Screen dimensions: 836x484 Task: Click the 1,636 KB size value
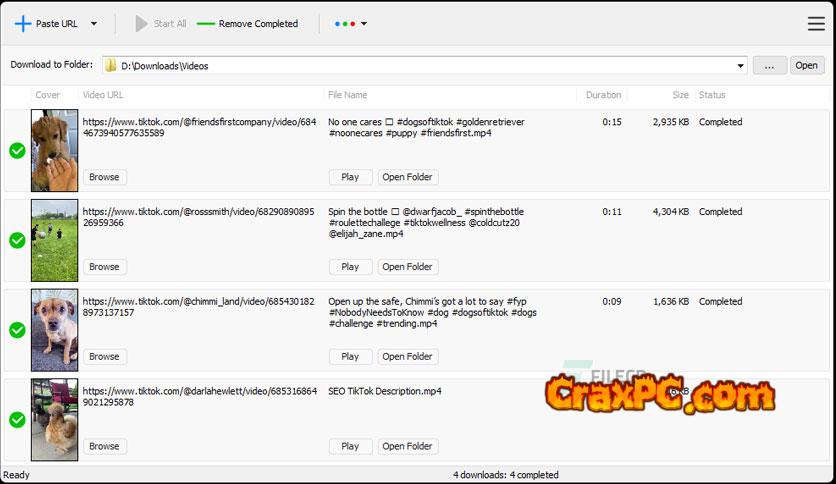tap(671, 301)
